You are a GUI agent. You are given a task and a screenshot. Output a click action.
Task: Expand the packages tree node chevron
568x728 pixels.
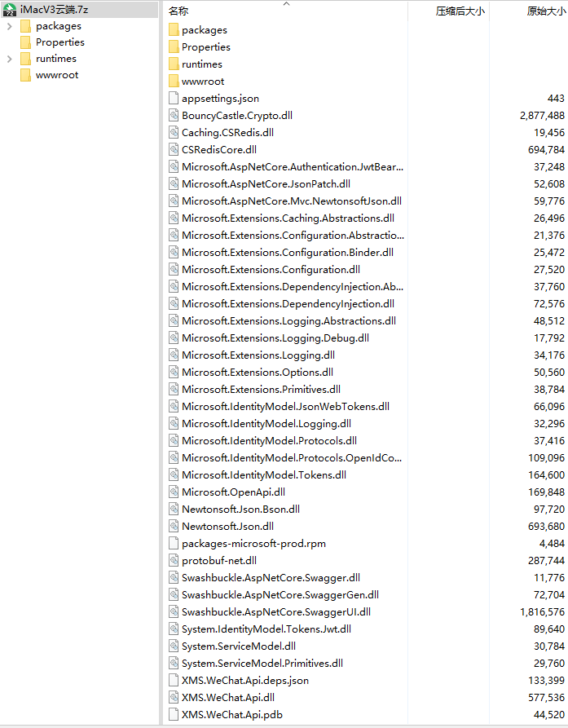[x=9, y=26]
